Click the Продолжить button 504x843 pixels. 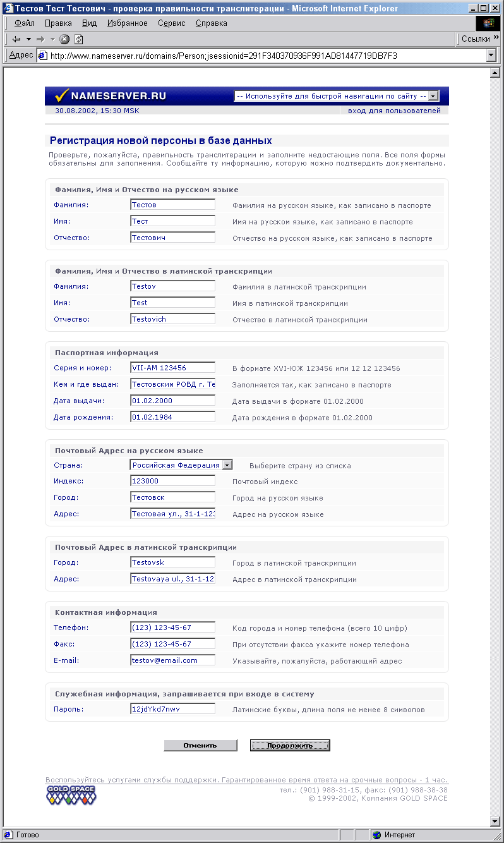click(x=290, y=745)
